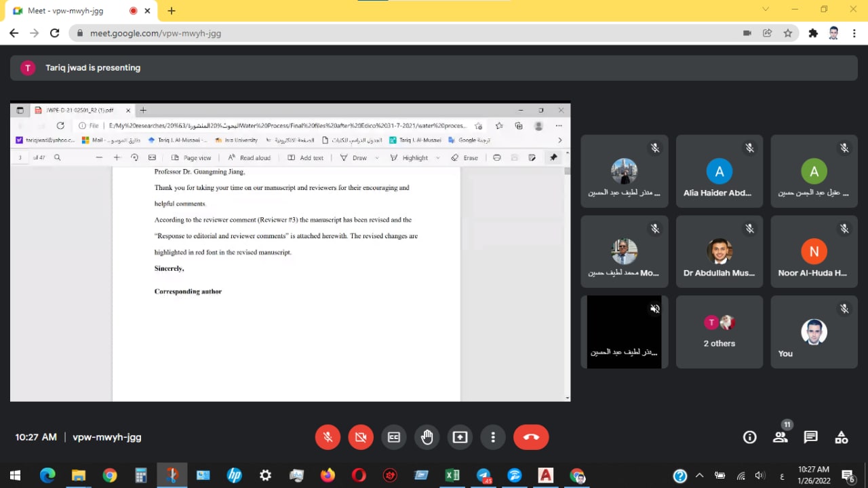Show the participants list panel
Image resolution: width=868 pixels, height=488 pixels.
pos(781,437)
